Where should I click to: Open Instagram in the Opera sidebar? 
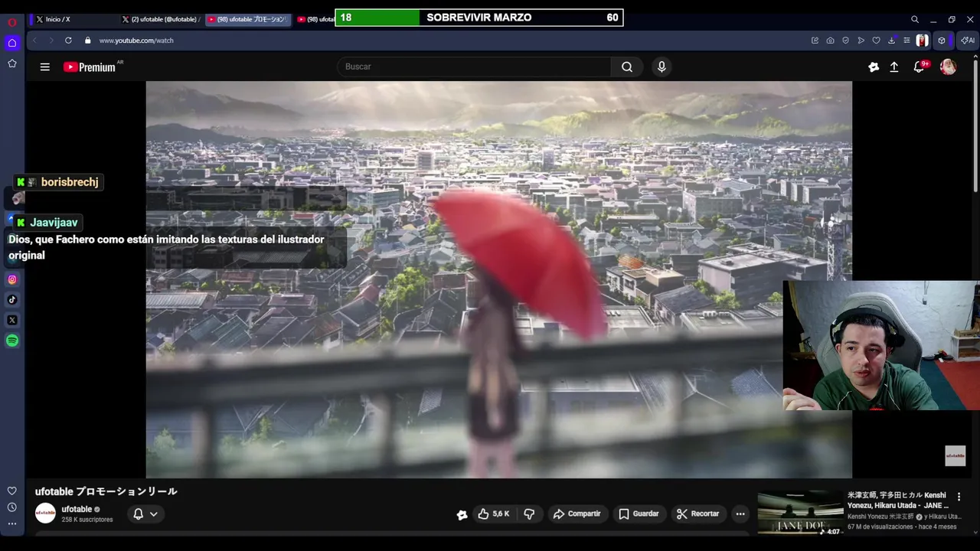tap(11, 279)
